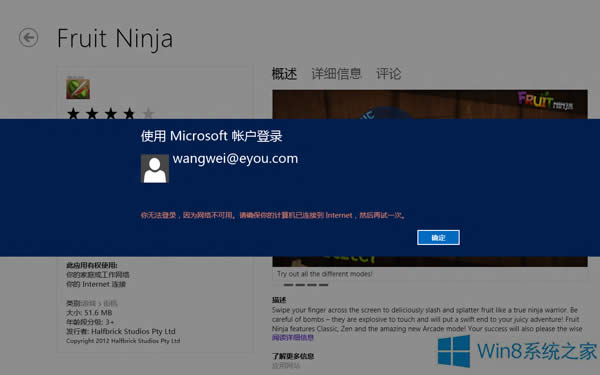Screen dimensions: 600x375
Task: Open the 详细信息 tab
Action: tap(336, 73)
